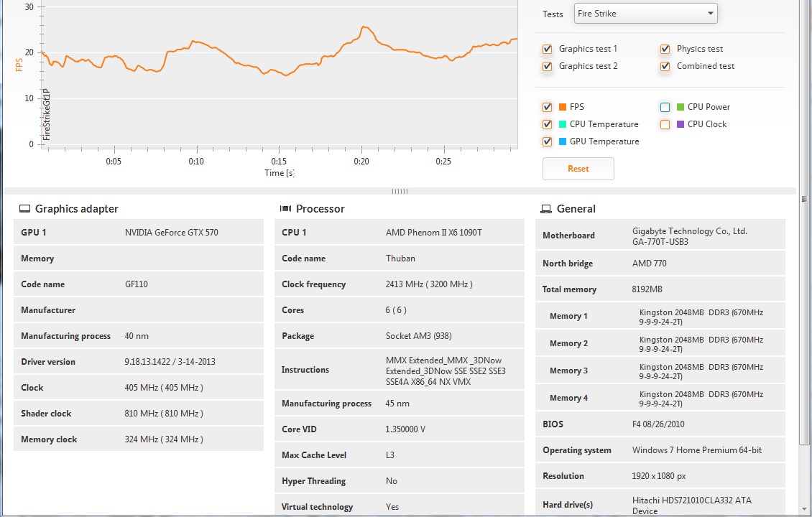The height and width of the screenshot is (517, 812).
Task: Enable the CPU Power checkbox
Action: pos(665,107)
